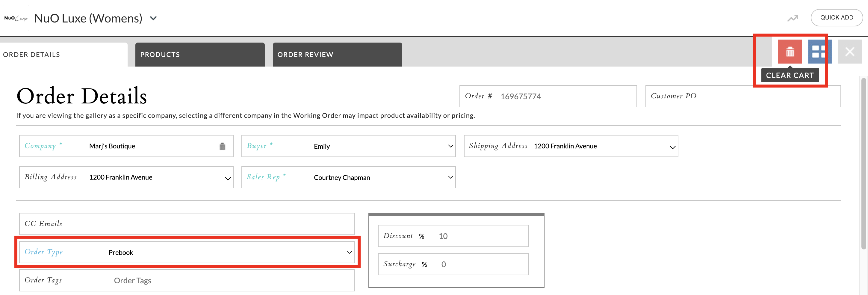The width and height of the screenshot is (868, 295).
Task: Select the Order Details tab
Action: (32, 54)
